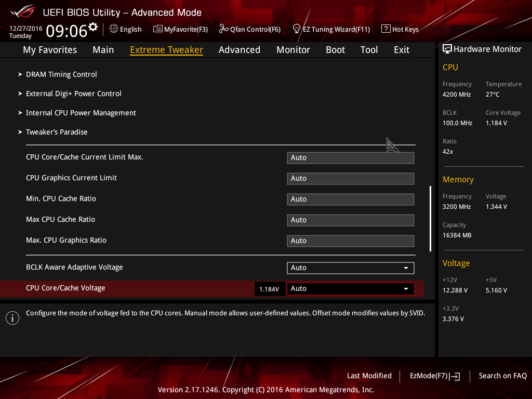Click CPU temperature 27°C reading
The image size is (532, 399).
(493, 95)
